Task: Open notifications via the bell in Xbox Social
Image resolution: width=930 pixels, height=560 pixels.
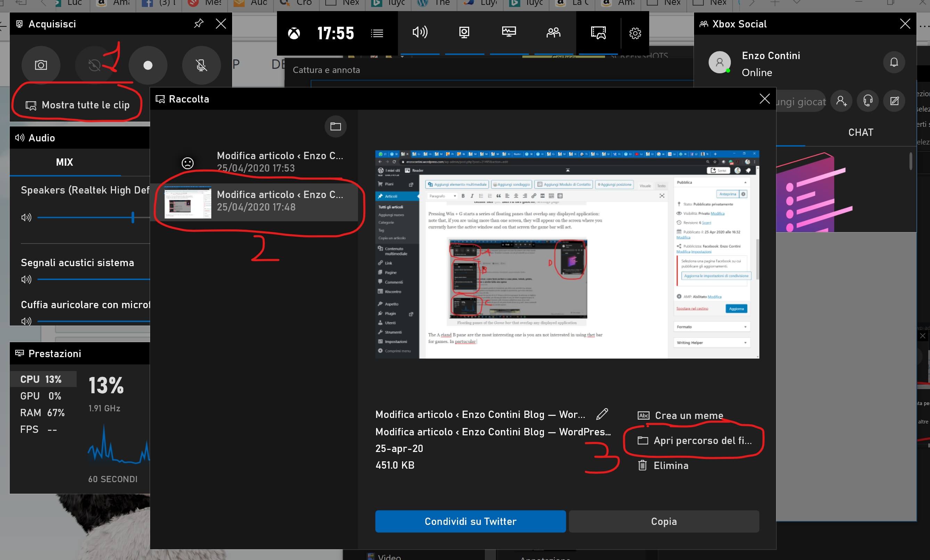Action: point(894,62)
